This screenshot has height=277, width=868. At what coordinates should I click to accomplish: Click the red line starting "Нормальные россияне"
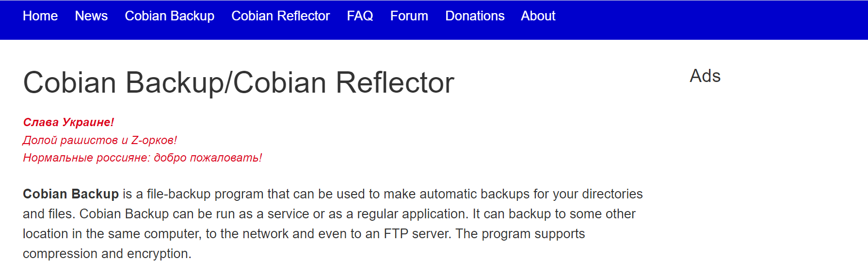[x=142, y=158]
